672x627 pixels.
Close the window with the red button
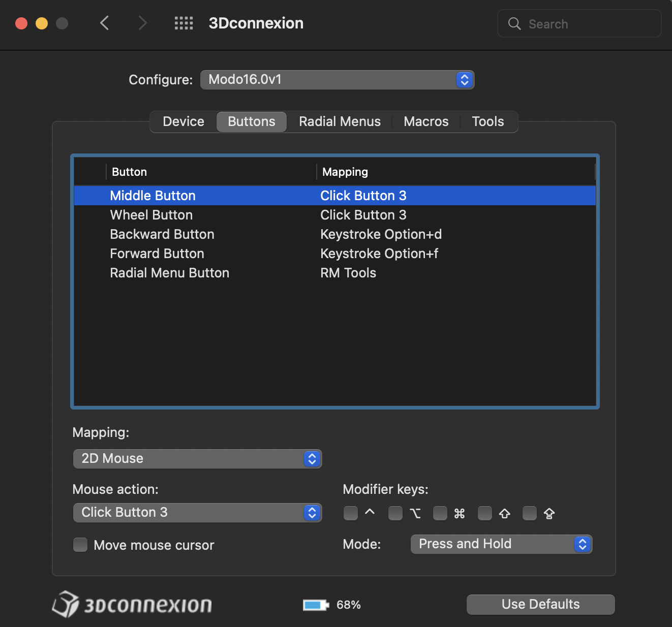pyautogui.click(x=21, y=23)
